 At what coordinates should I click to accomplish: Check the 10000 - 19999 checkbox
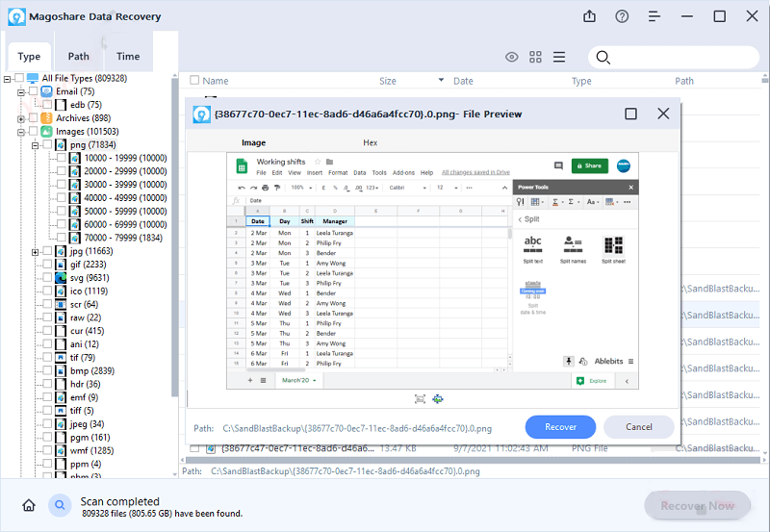tap(62, 158)
